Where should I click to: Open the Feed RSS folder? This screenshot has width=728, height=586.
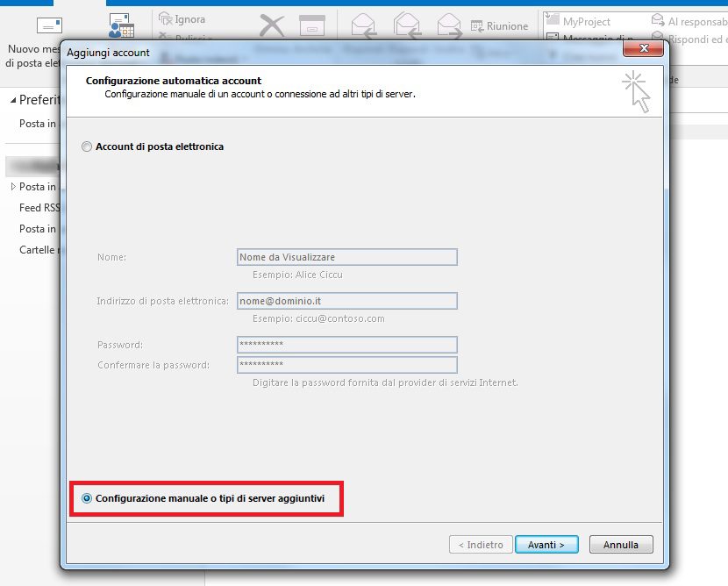pyautogui.click(x=41, y=208)
